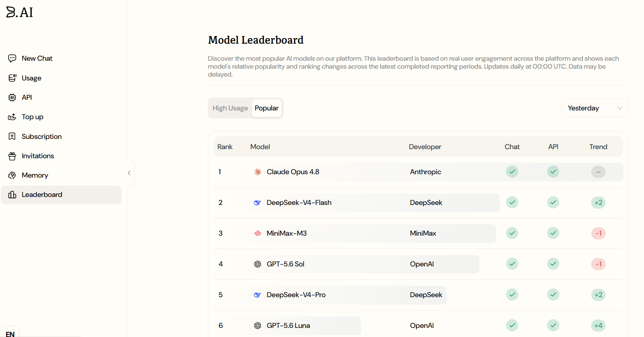
Task: Click the DeepSeek-V4-Pro whale logo
Action: coord(258,295)
